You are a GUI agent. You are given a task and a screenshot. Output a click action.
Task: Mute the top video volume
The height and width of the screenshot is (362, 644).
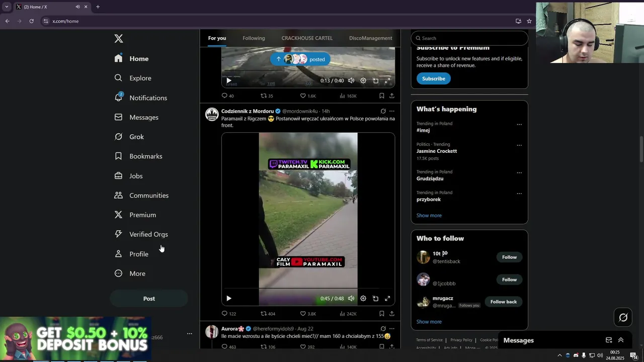(351, 80)
